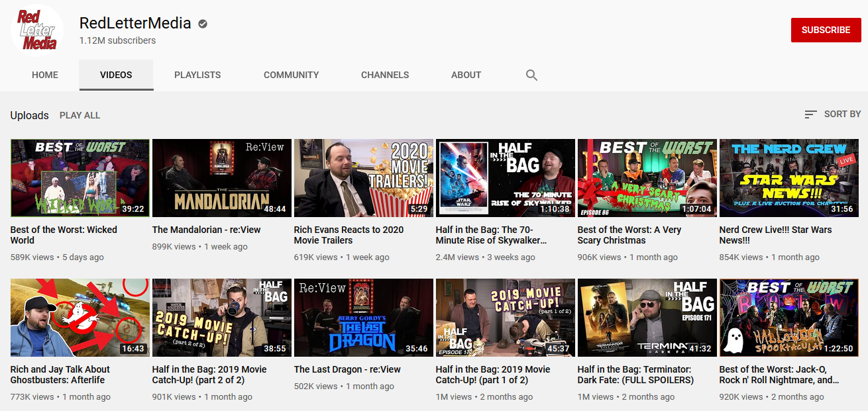The width and height of the screenshot is (868, 411).
Task: Click the '1.12M subscribers' text
Action: (118, 40)
